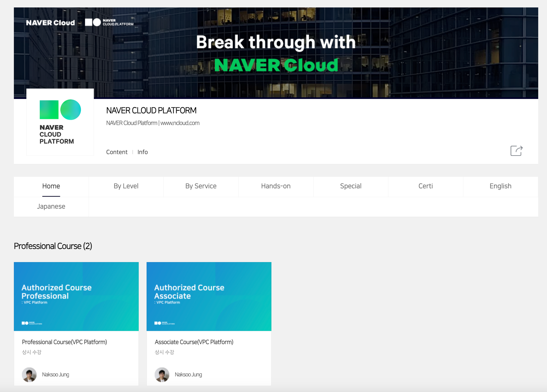547x392 pixels.
Task: Click the NAVER Cloud Platform square logo
Action: pyautogui.click(x=60, y=122)
